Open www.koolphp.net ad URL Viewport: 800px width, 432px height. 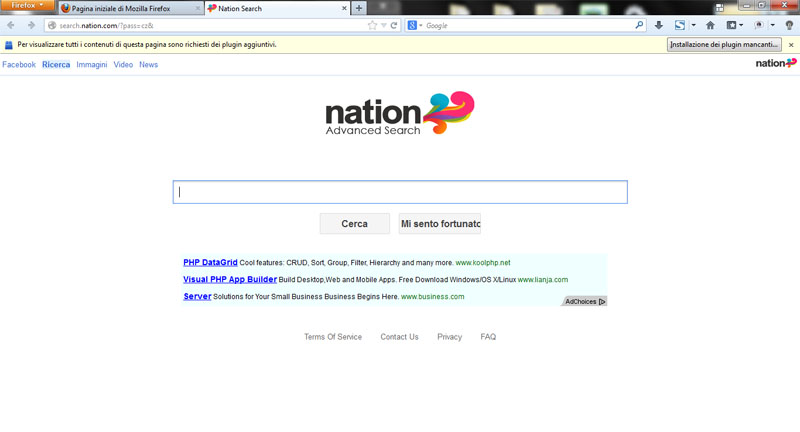483,263
